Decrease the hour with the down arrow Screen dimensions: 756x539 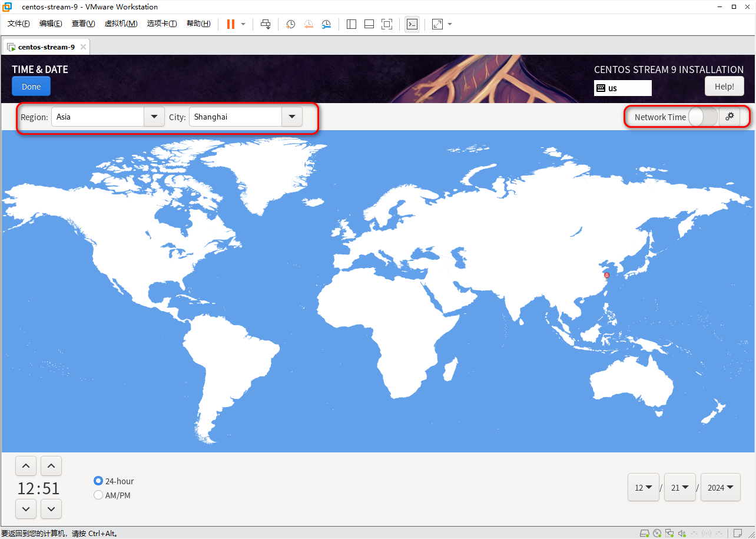(26, 509)
